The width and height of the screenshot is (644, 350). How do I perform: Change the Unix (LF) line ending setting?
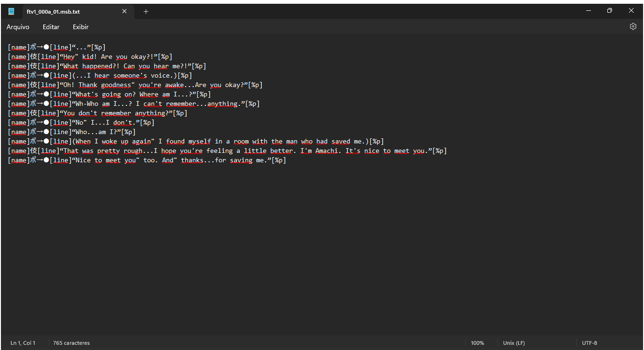click(x=514, y=343)
